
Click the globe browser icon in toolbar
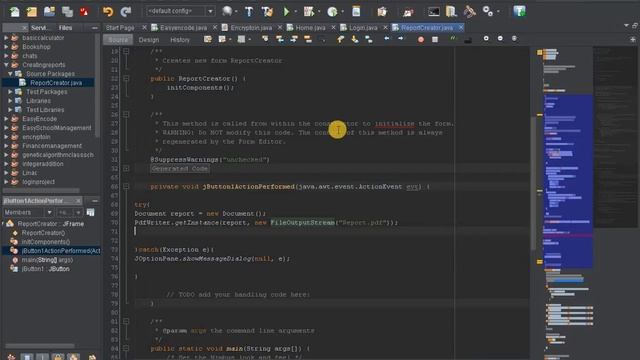pyautogui.click(x=227, y=11)
